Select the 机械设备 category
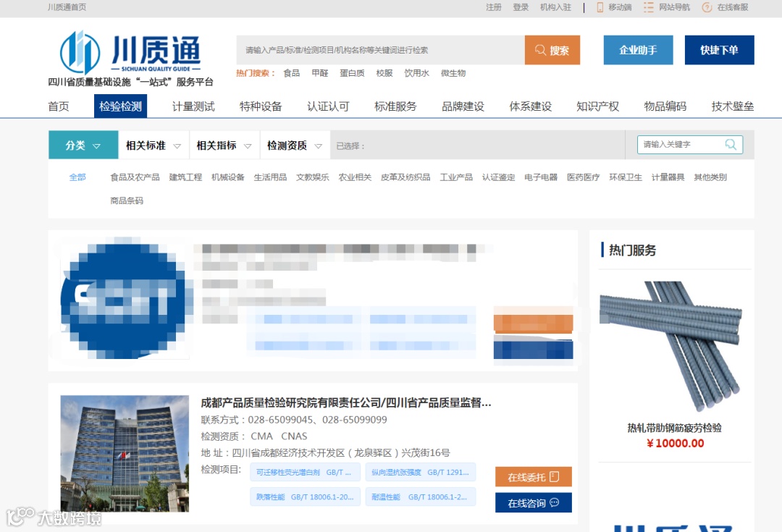 click(x=227, y=177)
